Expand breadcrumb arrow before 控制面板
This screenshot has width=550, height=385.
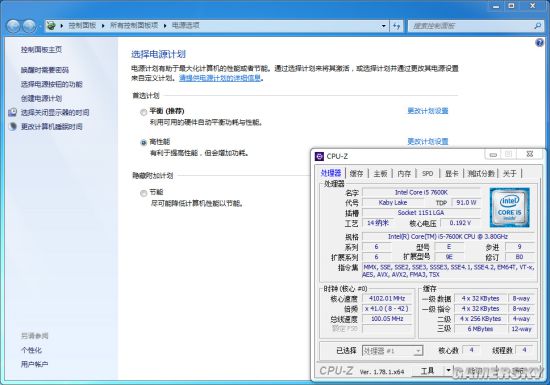(62, 26)
